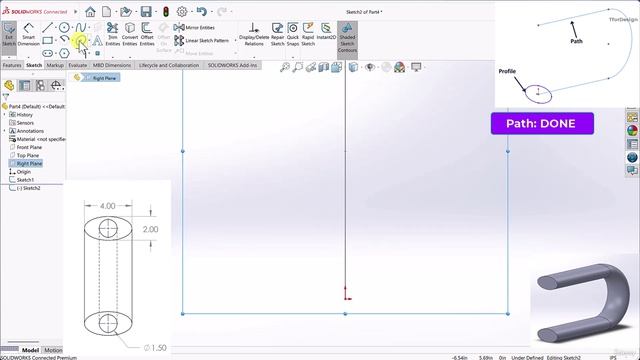Open Lifecycle and Collaboration tab
This screenshot has height=360, width=640.
[x=169, y=65]
